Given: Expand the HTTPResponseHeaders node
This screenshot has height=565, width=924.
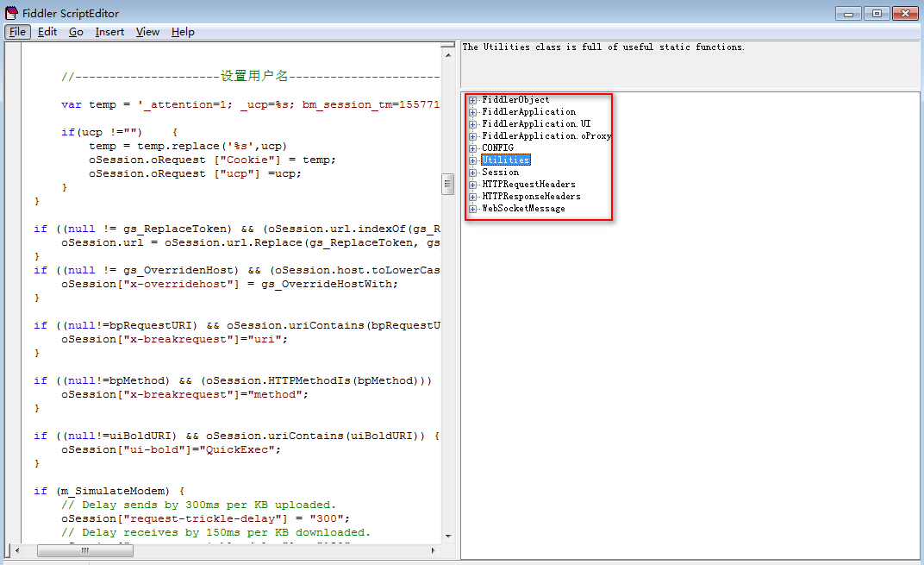Looking at the screenshot, I should coord(472,197).
